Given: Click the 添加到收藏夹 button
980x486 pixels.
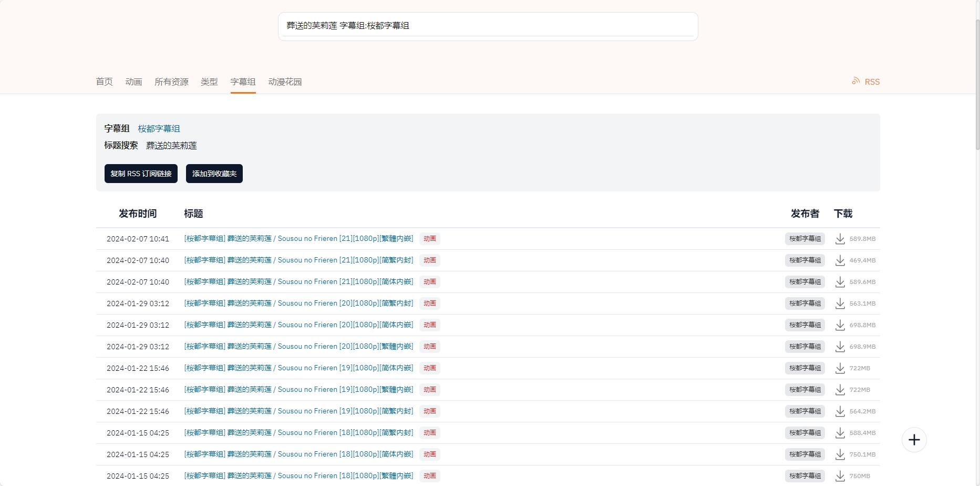Looking at the screenshot, I should (214, 174).
